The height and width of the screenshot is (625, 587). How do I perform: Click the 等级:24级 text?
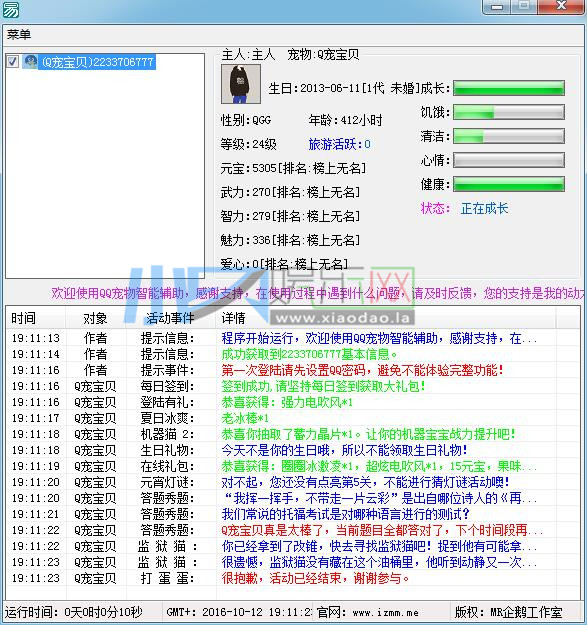click(x=249, y=144)
